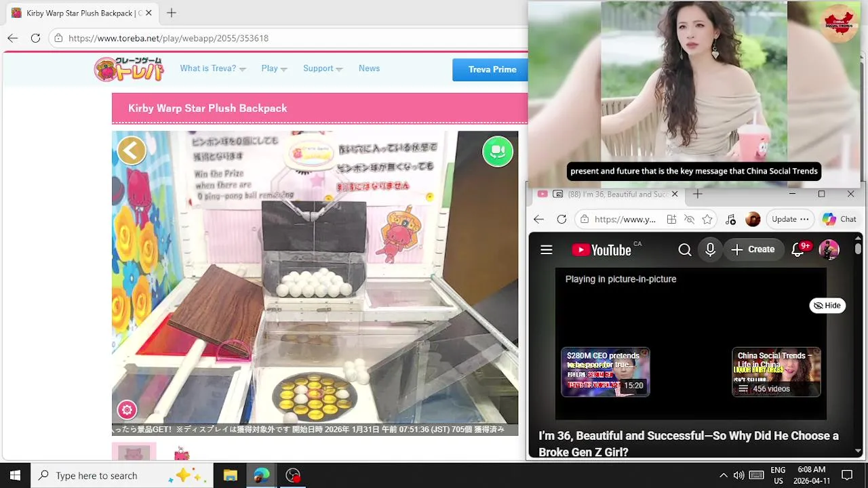Open a new tab in the Toreba browser window
Image resolution: width=868 pixels, height=488 pixels.
tap(172, 13)
